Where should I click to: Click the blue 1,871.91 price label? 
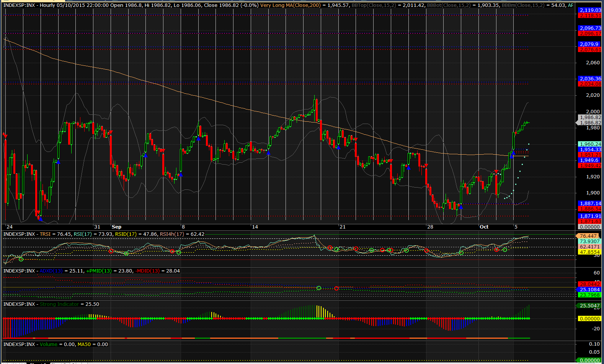pos(590,216)
